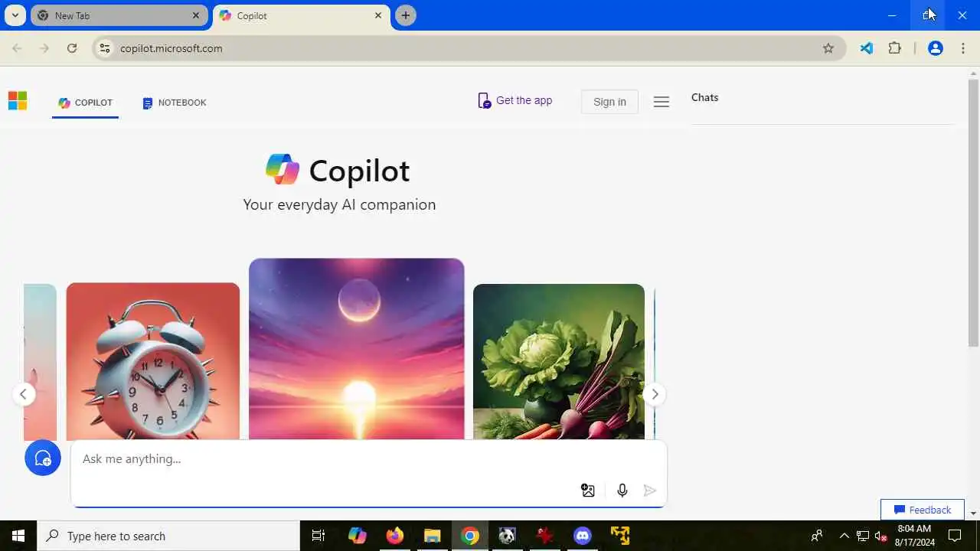Click the Feedback button
Screen dimensions: 980x551
click(923, 510)
